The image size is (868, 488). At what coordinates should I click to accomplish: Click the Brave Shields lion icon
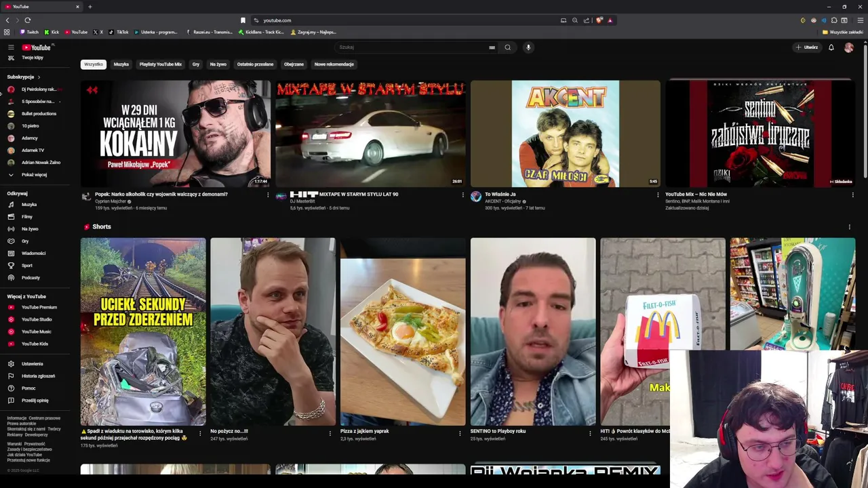pyautogui.click(x=599, y=20)
